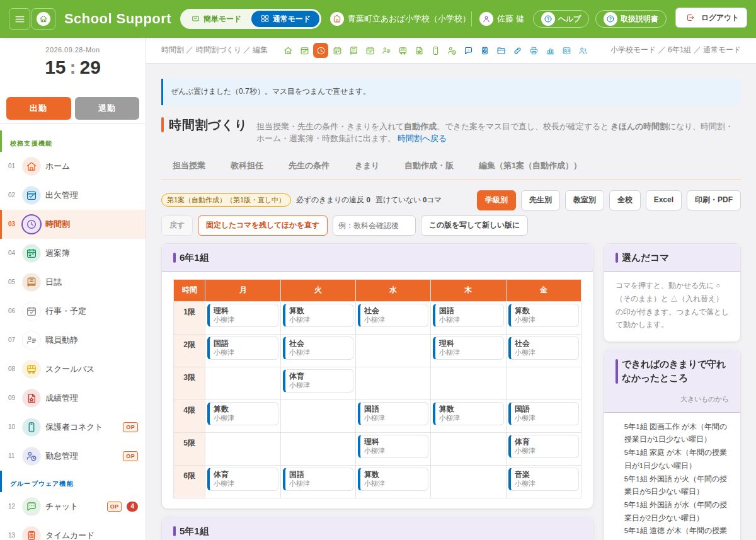Click the ID card shortcut icon
This screenshot has width=756, height=540.
point(566,50)
